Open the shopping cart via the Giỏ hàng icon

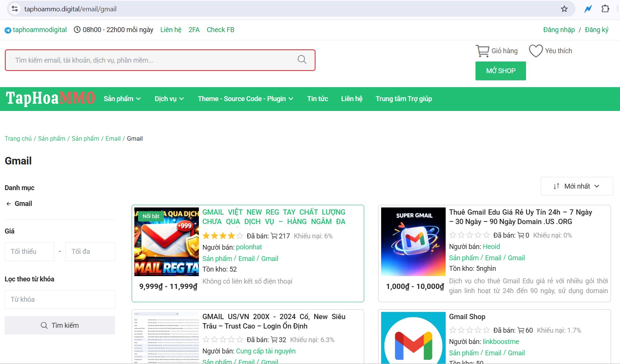pyautogui.click(x=483, y=50)
